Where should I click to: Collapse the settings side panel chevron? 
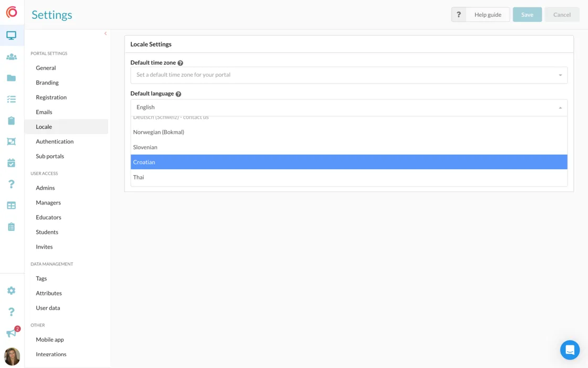tap(105, 34)
